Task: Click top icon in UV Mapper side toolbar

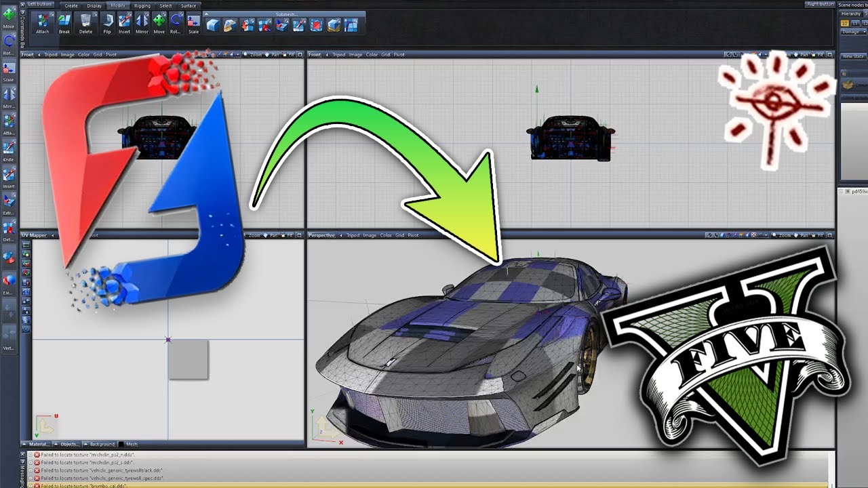Action: [x=26, y=245]
